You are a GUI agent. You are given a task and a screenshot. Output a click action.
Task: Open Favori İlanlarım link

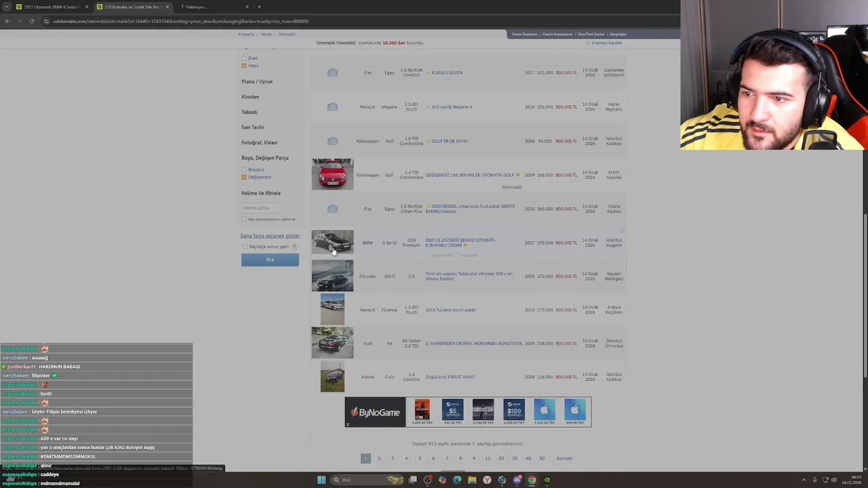pos(525,34)
